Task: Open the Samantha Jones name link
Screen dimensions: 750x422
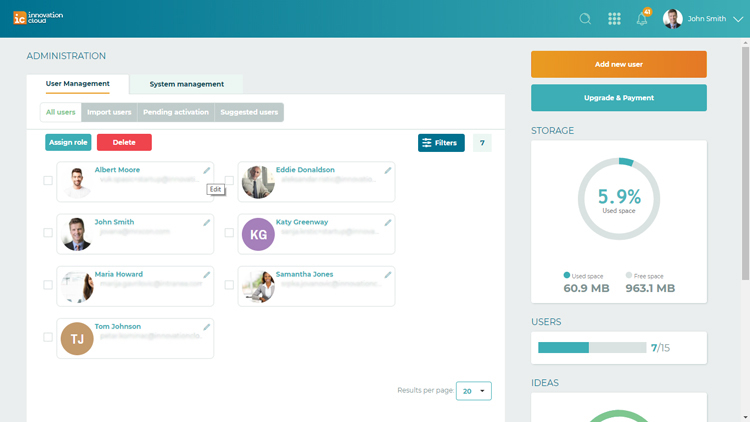Action: click(x=304, y=274)
